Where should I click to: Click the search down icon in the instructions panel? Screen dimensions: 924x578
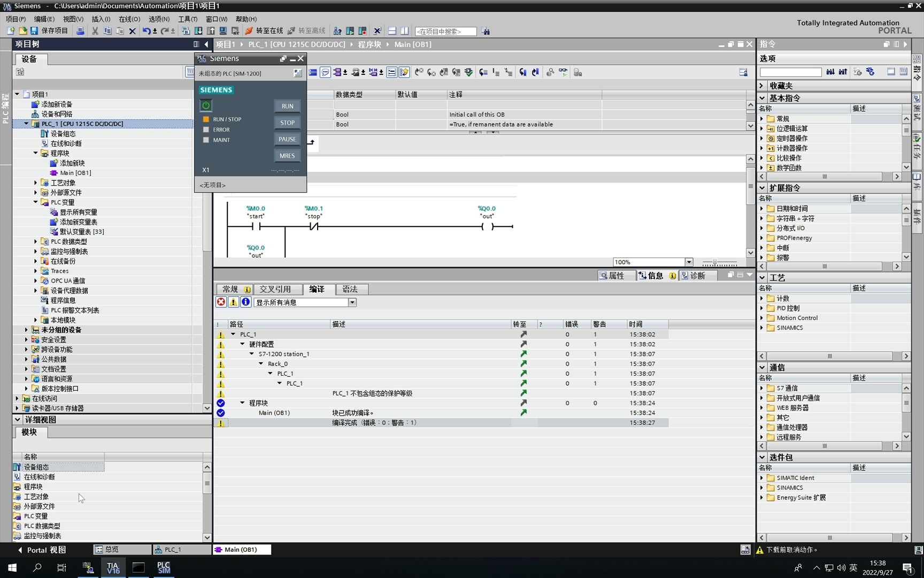(x=830, y=72)
